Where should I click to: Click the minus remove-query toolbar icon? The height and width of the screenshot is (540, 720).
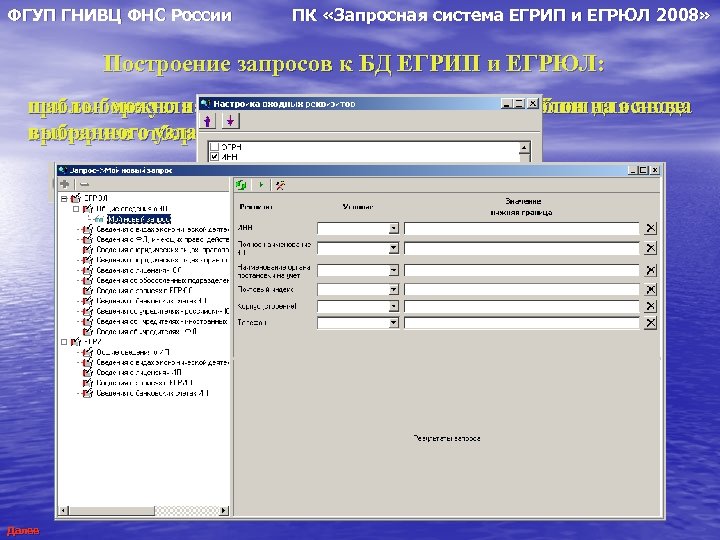tap(84, 185)
